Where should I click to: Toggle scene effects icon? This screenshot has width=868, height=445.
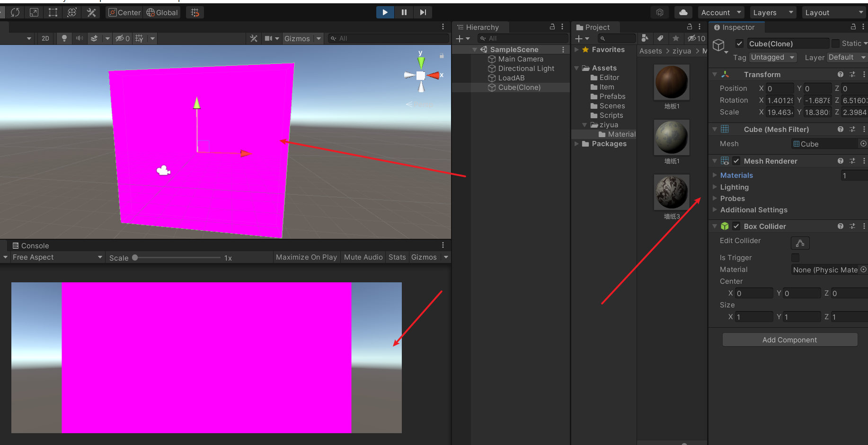(x=94, y=38)
